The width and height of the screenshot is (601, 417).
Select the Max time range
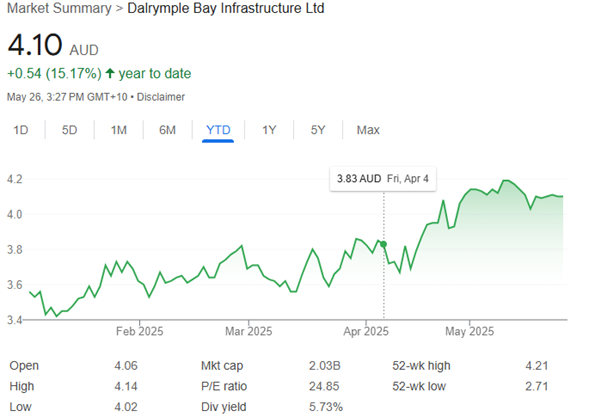[x=367, y=130]
